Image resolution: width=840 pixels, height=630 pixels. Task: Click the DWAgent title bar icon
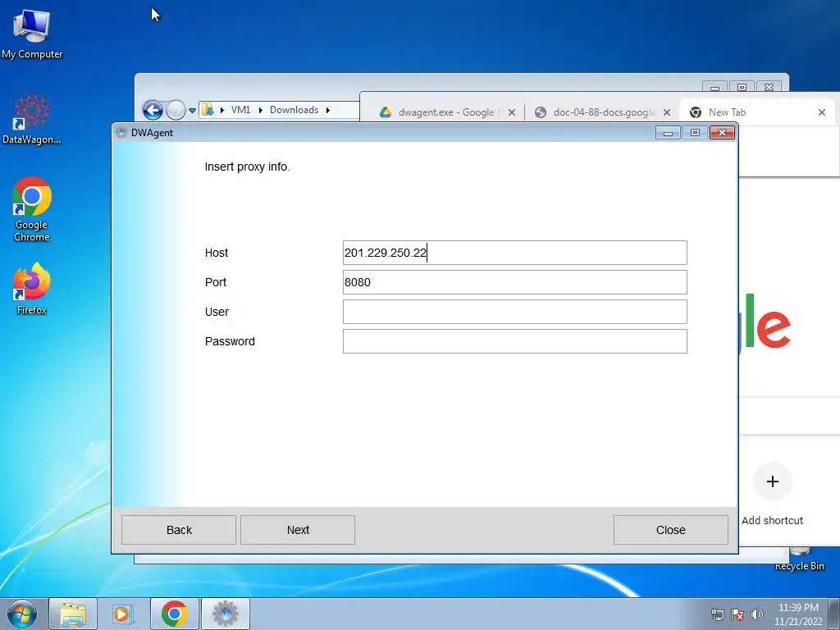121,133
